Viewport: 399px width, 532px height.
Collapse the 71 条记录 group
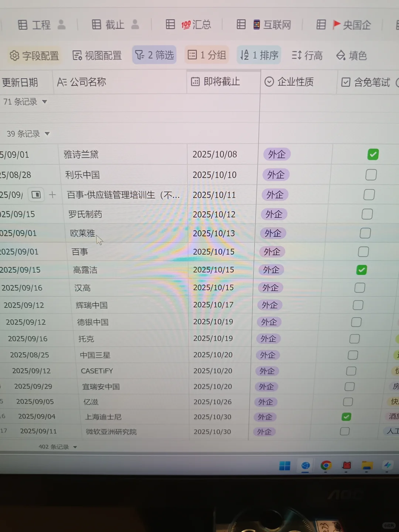[x=44, y=102]
